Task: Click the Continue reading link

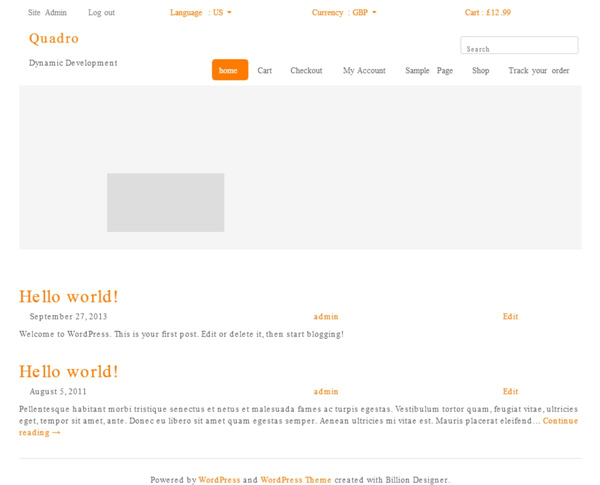Action: [x=559, y=421]
